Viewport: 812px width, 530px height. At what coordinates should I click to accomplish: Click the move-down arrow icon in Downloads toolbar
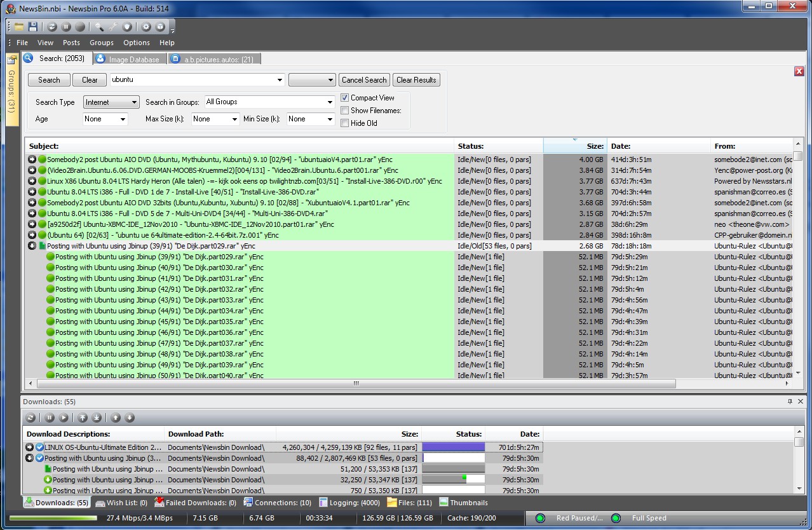point(130,418)
